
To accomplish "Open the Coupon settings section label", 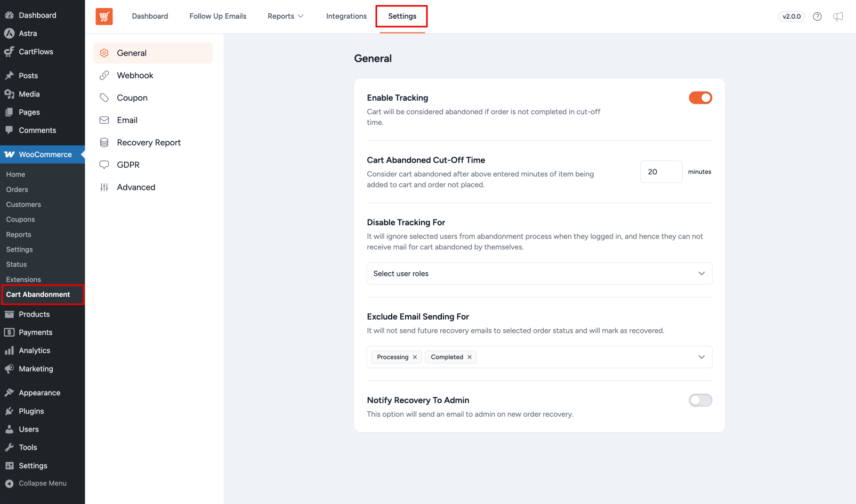I will tap(132, 98).
